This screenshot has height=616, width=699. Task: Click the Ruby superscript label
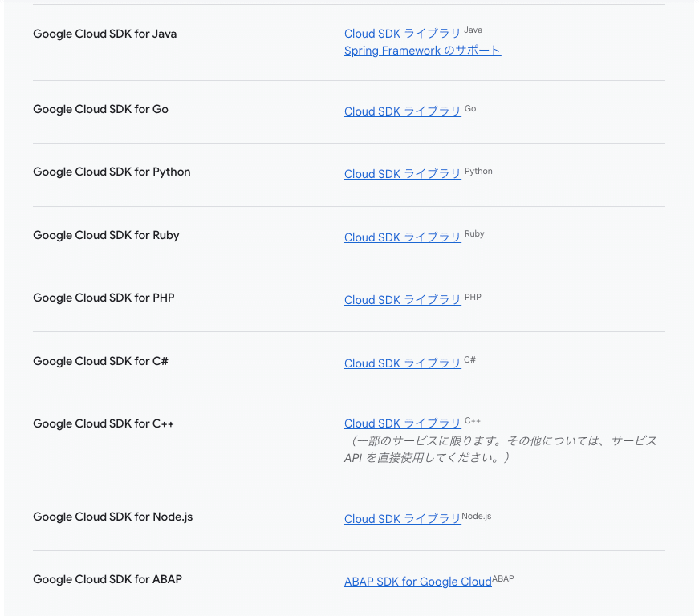(x=474, y=234)
